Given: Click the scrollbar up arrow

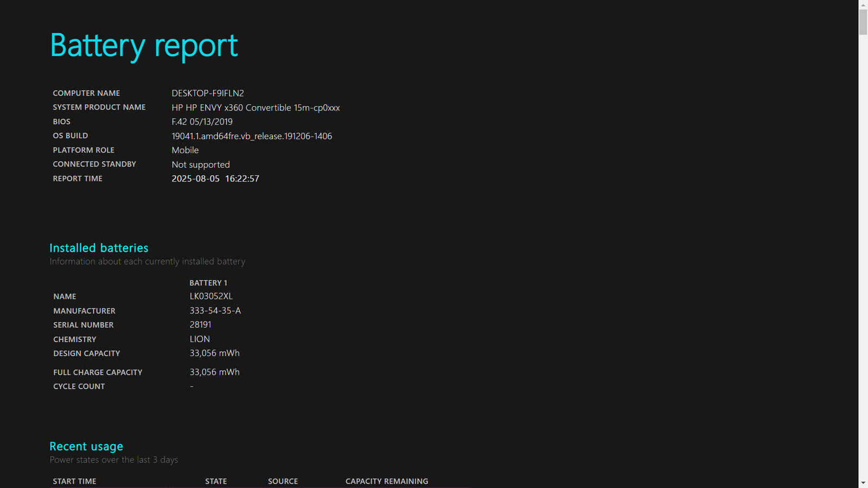Looking at the screenshot, I should [x=863, y=4].
